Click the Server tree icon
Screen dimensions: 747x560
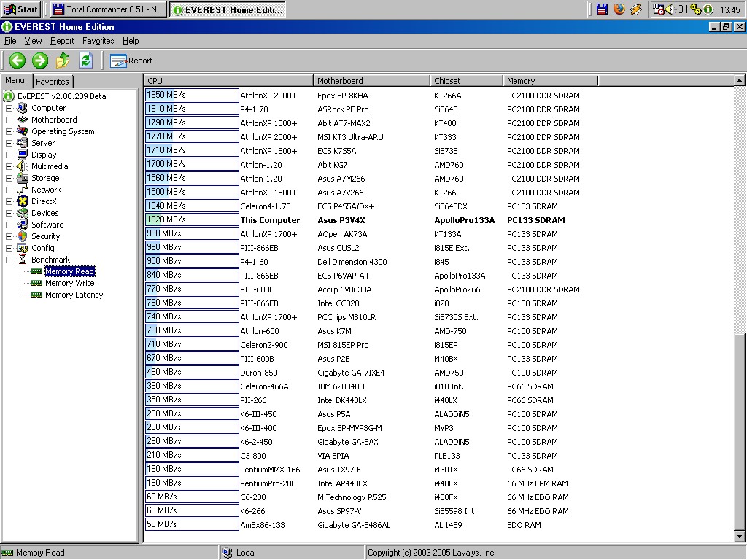click(x=23, y=143)
